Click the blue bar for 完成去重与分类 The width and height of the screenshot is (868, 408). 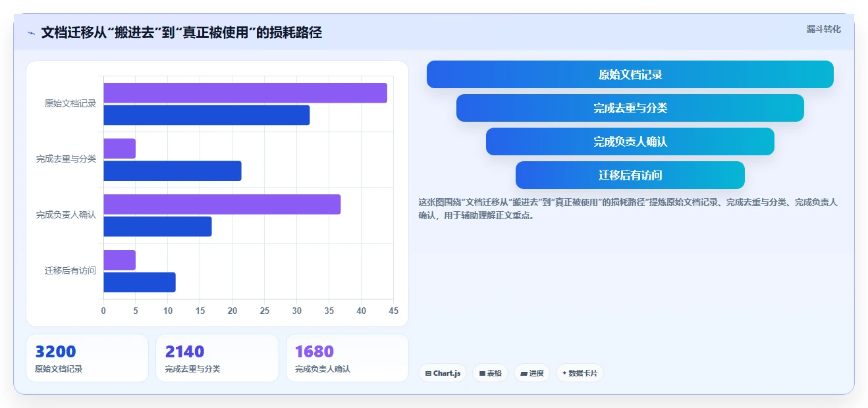point(173,171)
